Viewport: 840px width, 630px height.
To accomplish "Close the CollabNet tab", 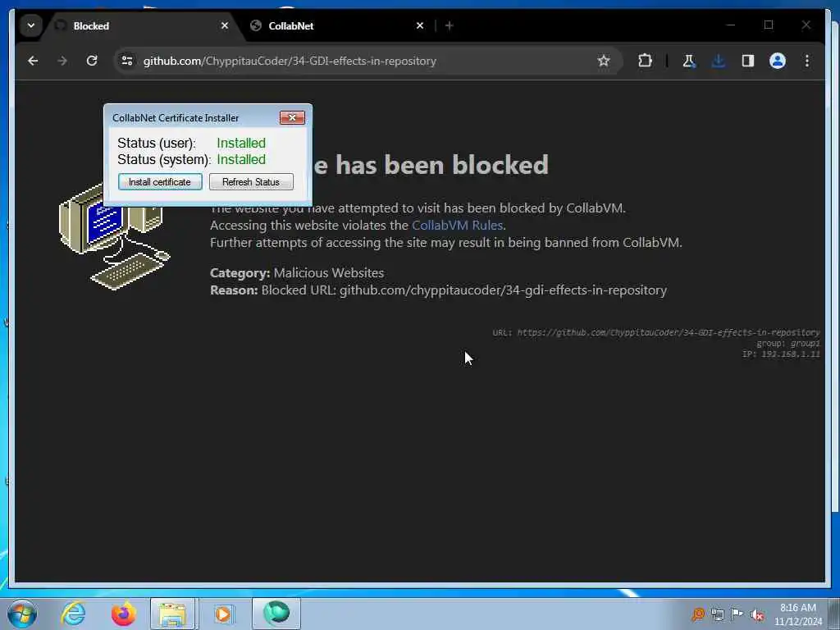I will 420,25.
